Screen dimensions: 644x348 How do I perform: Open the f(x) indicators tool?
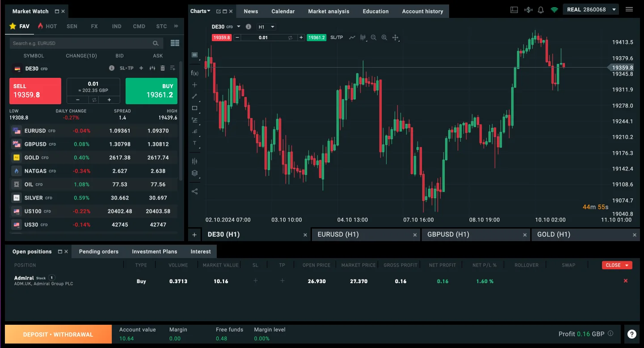click(x=194, y=73)
